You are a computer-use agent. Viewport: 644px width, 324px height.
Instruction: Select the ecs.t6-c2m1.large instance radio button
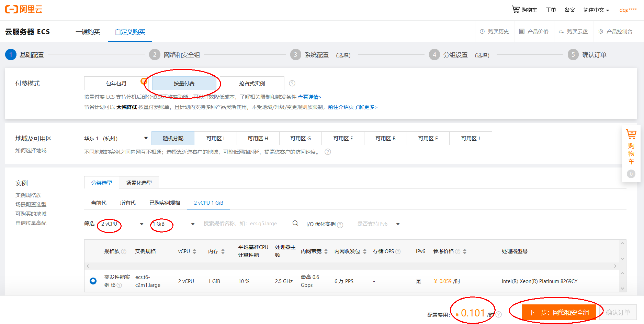[93, 281]
